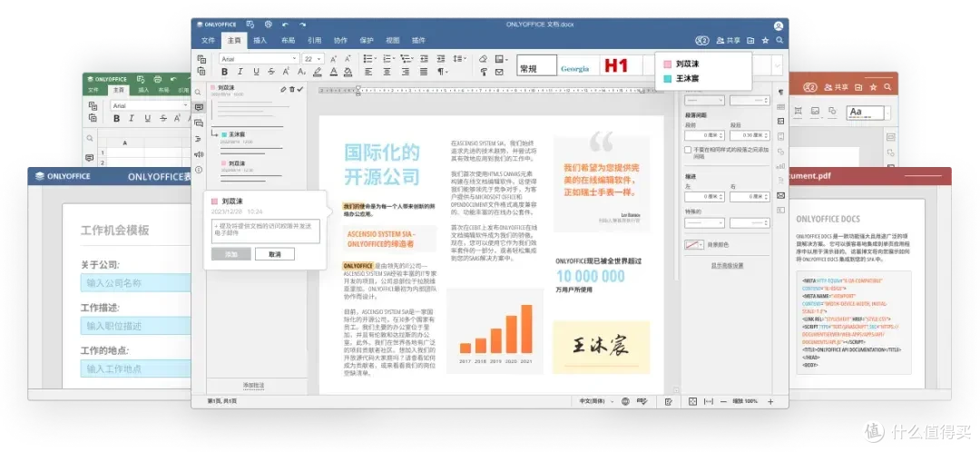The width and height of the screenshot is (980, 452).
Task: Toggle nonprinting characters paragraph mark icon
Action: [442, 72]
